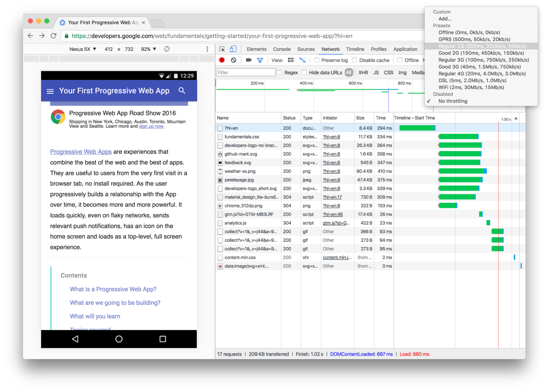The width and height of the screenshot is (557, 392).
Task: Select the All filter type pill
Action: 349,73
